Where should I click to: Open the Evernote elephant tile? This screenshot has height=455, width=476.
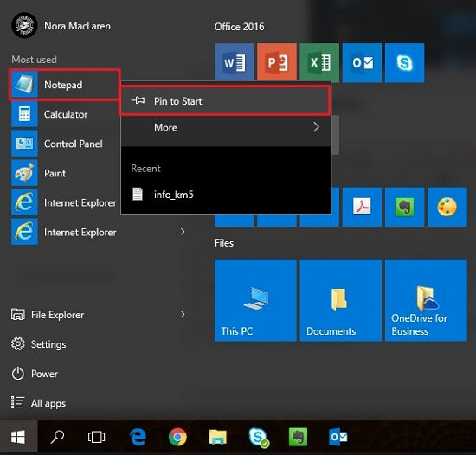pos(405,207)
